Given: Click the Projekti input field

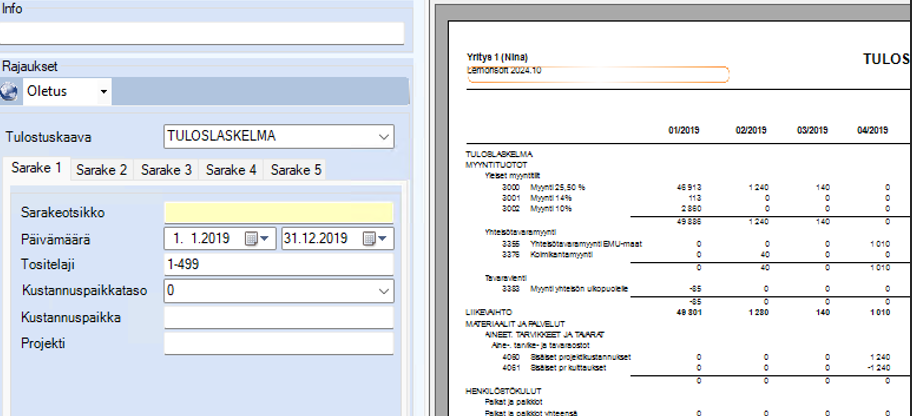Looking at the screenshot, I should coord(278,343).
